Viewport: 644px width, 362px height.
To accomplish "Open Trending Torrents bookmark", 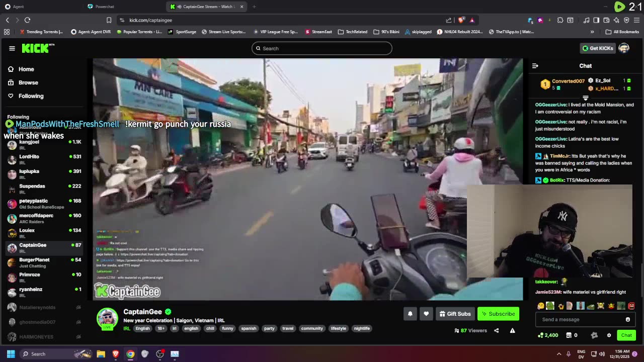I will click(41, 32).
